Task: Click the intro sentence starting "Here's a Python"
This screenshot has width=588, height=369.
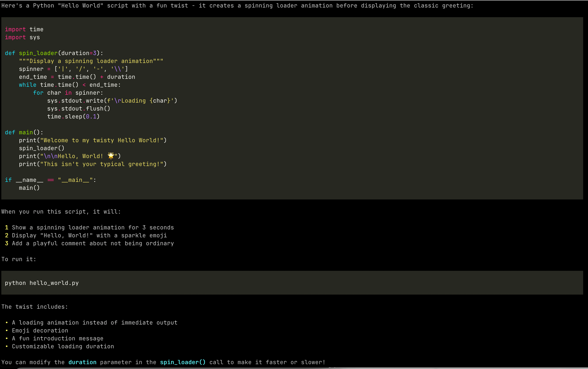Action: [x=237, y=6]
